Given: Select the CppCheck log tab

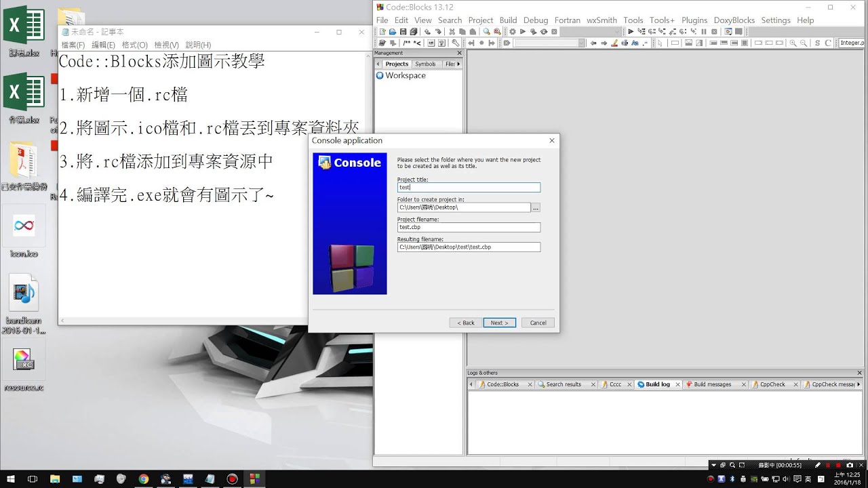Looking at the screenshot, I should pyautogui.click(x=772, y=384).
